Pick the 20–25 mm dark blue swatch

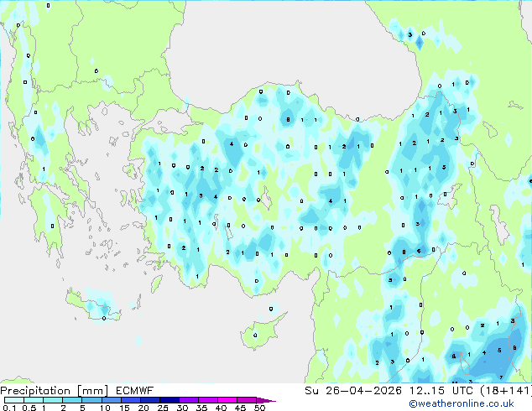[150, 400]
